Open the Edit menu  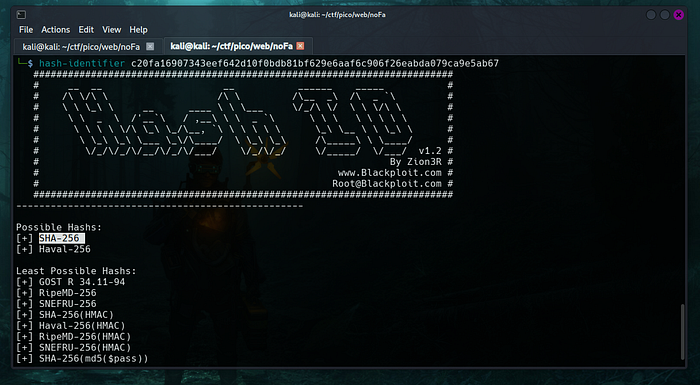tap(86, 29)
